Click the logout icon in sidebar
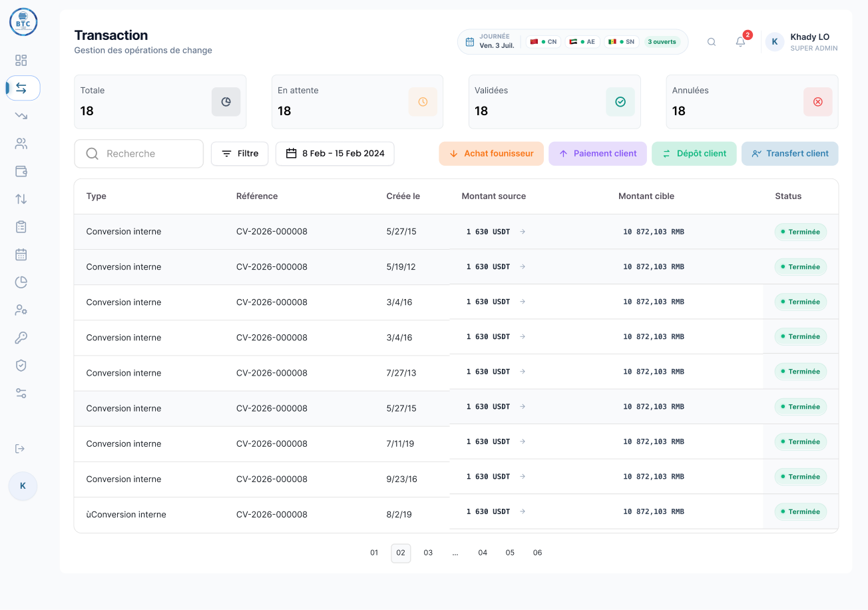This screenshot has width=868, height=610. (20, 449)
